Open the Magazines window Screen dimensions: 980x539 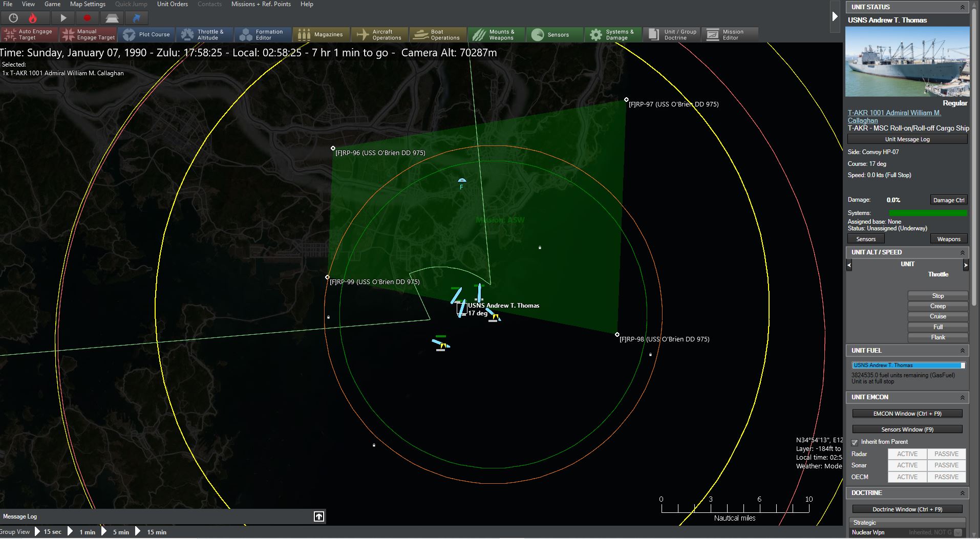pyautogui.click(x=321, y=34)
